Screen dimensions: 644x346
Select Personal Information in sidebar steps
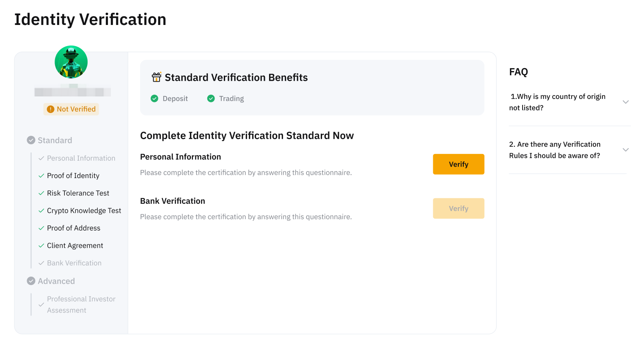click(81, 158)
